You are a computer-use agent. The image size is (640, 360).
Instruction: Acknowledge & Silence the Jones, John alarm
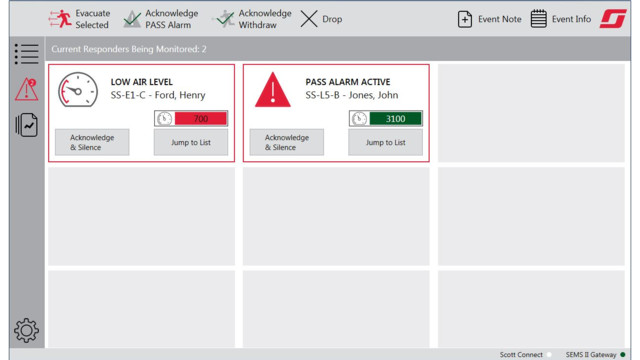287,142
